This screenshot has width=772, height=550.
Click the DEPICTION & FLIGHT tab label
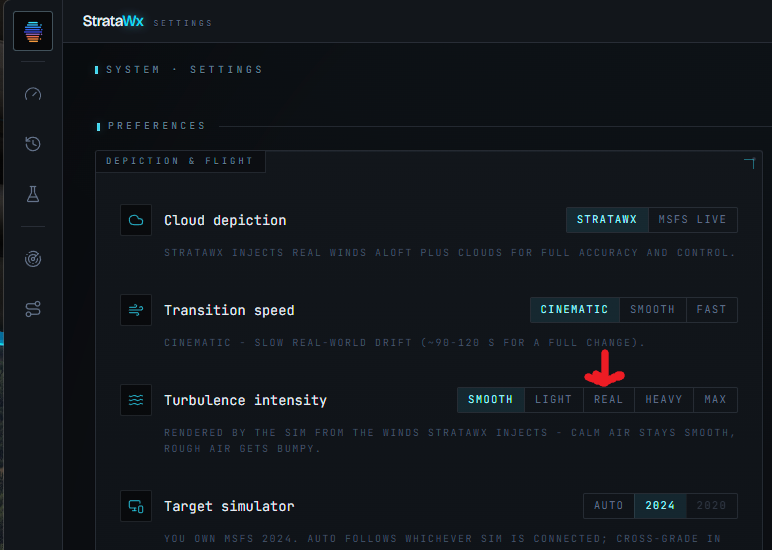pyautogui.click(x=180, y=162)
